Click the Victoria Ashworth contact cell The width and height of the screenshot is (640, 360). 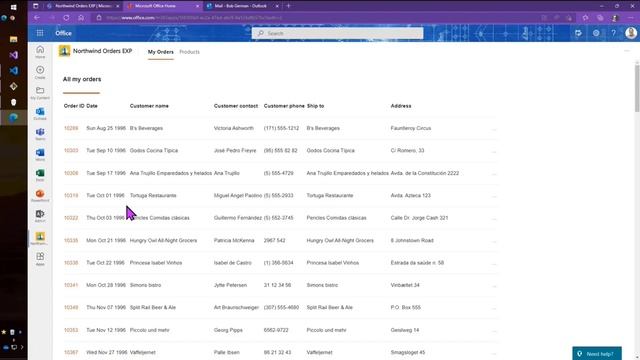point(233,128)
